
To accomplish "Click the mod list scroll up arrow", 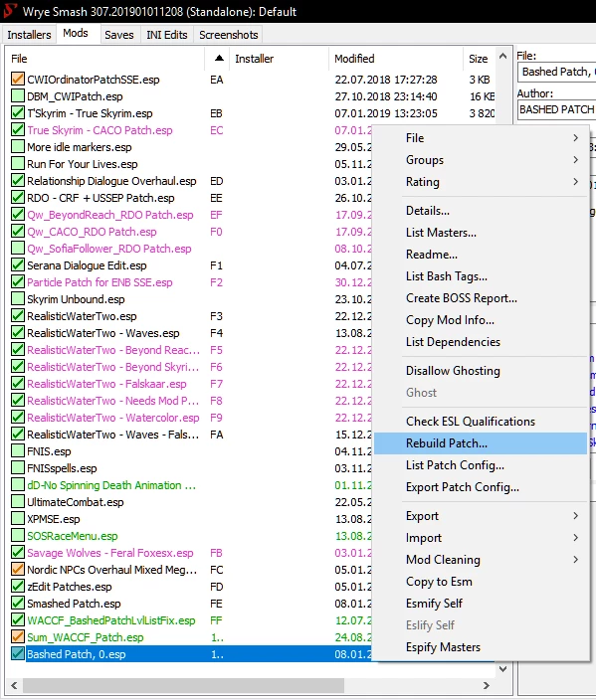I will point(502,56).
